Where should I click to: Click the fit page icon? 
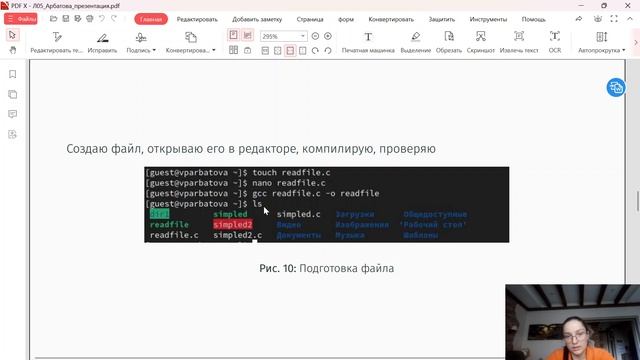coord(278,51)
